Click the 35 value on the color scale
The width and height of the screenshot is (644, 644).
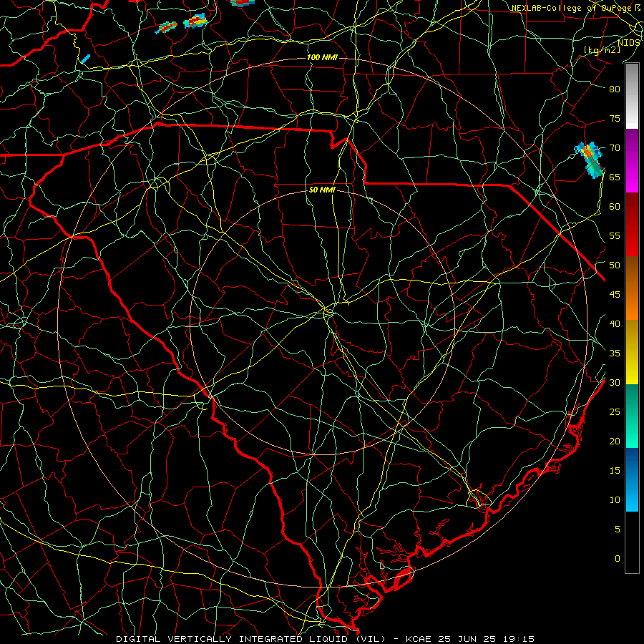click(615, 353)
